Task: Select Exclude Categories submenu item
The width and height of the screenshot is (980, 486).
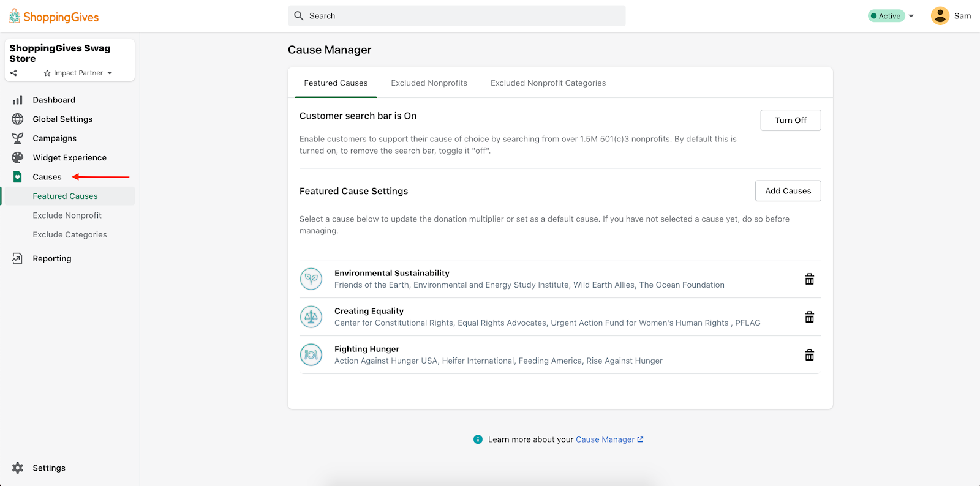Action: (x=69, y=235)
